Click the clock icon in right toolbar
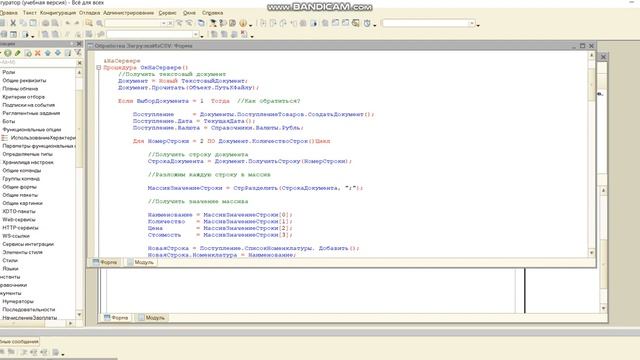640x360 pixels. click(367, 23)
